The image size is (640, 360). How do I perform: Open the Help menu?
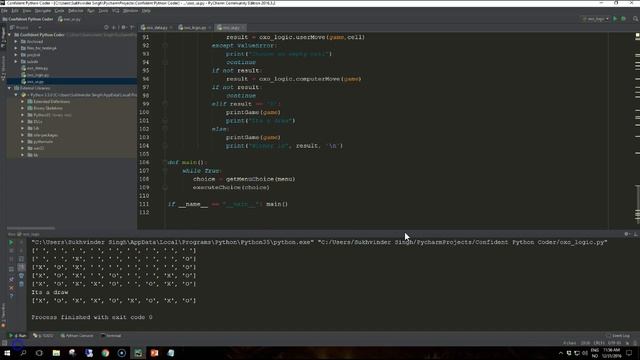tap(146, 11)
